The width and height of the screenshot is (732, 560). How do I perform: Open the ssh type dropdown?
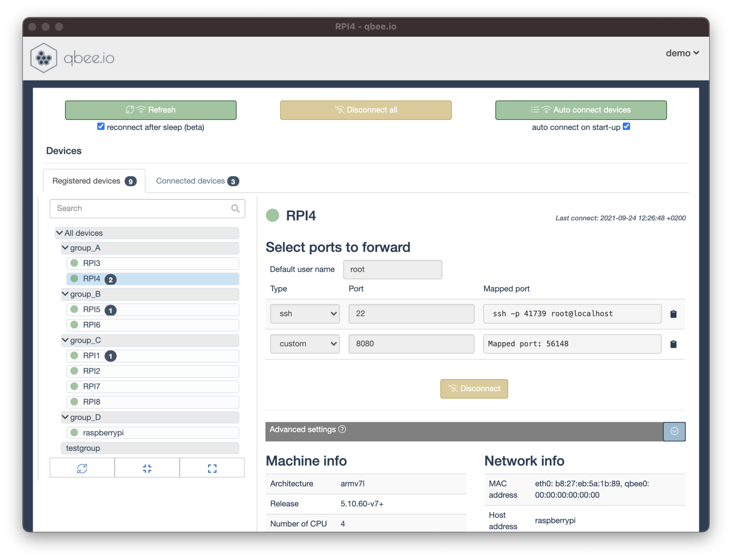point(305,314)
